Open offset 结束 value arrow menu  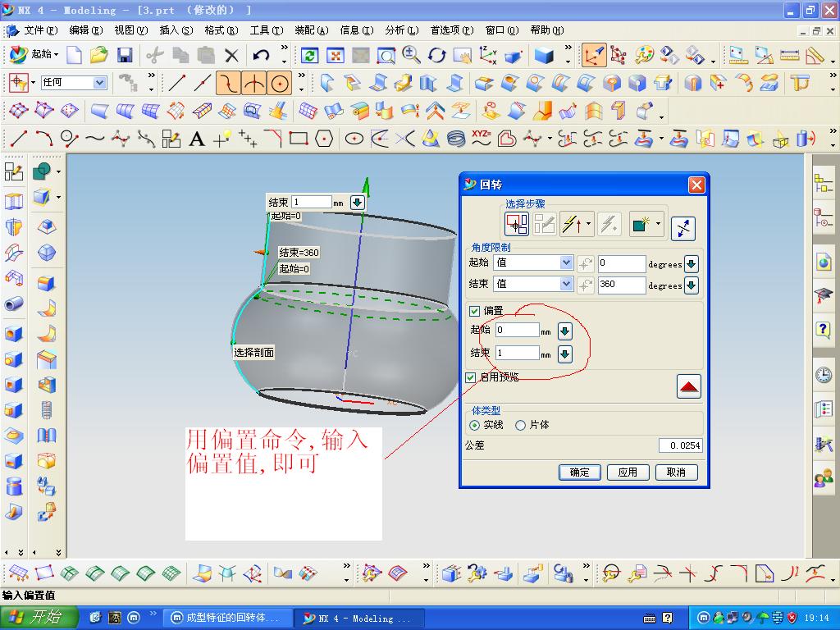click(x=564, y=354)
